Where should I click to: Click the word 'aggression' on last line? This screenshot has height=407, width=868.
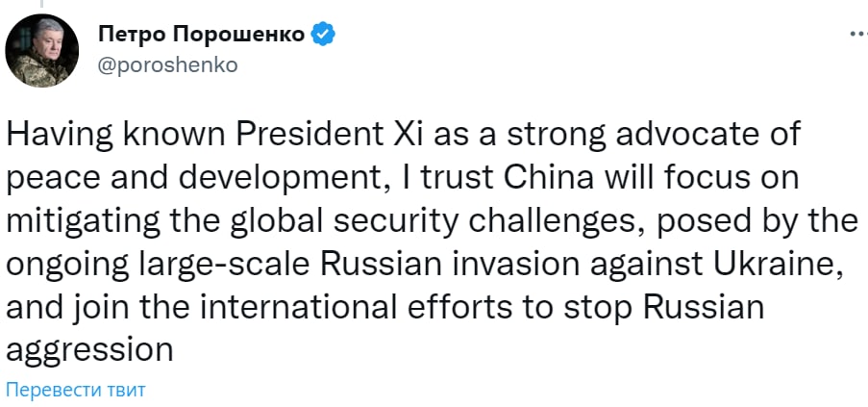pyautogui.click(x=89, y=348)
